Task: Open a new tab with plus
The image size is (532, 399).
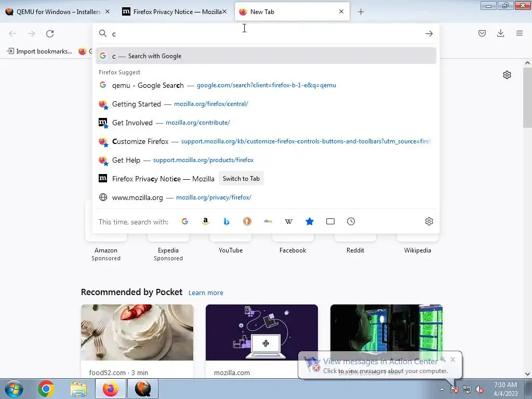Action: (361, 12)
